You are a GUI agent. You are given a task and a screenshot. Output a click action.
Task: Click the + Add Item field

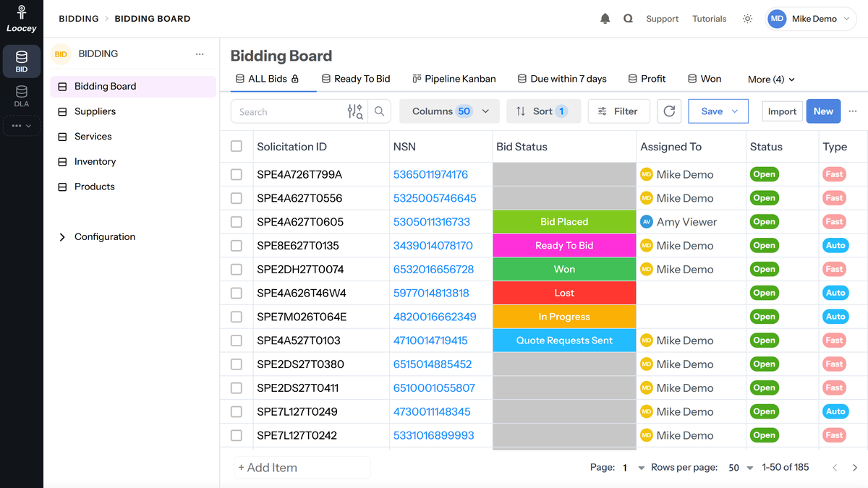[302, 468]
